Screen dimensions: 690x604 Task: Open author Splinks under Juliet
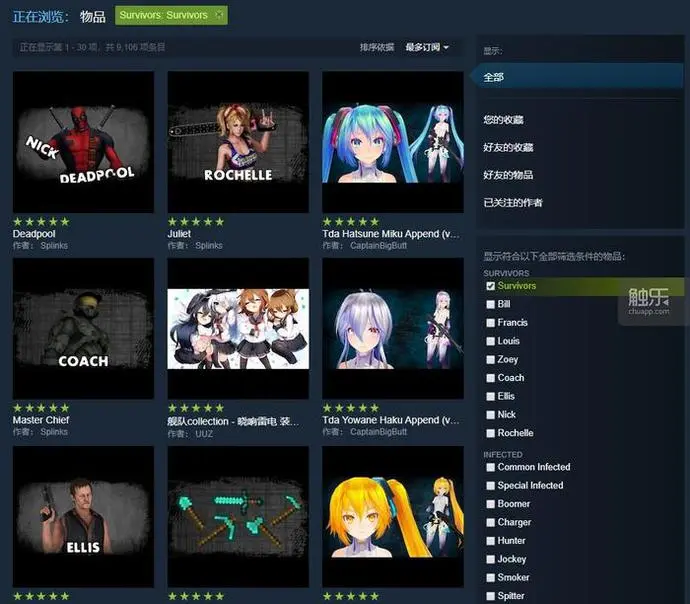[209, 245]
